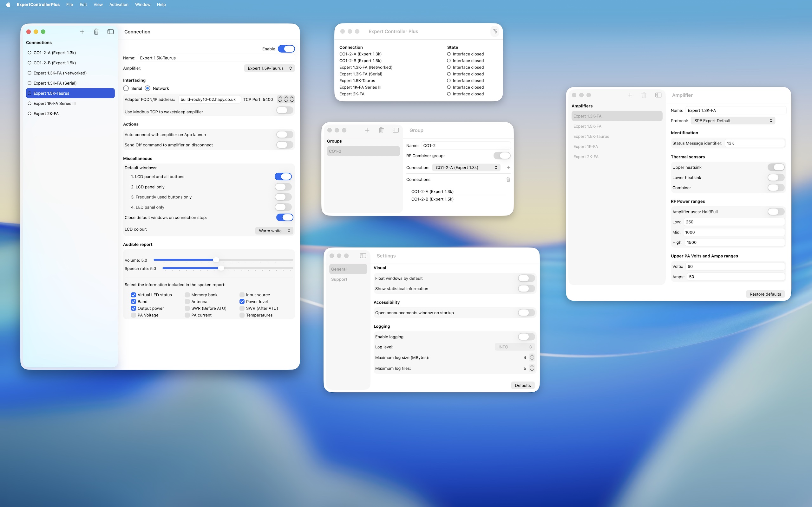Check the PA Voltage checkbox
This screenshot has height=507, width=812.
coord(134,315)
